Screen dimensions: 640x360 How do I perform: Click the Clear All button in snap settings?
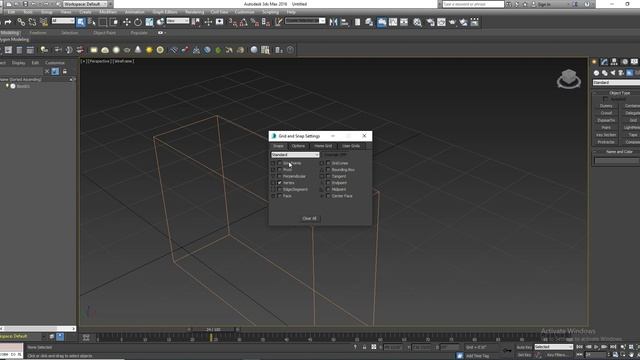[x=309, y=219]
